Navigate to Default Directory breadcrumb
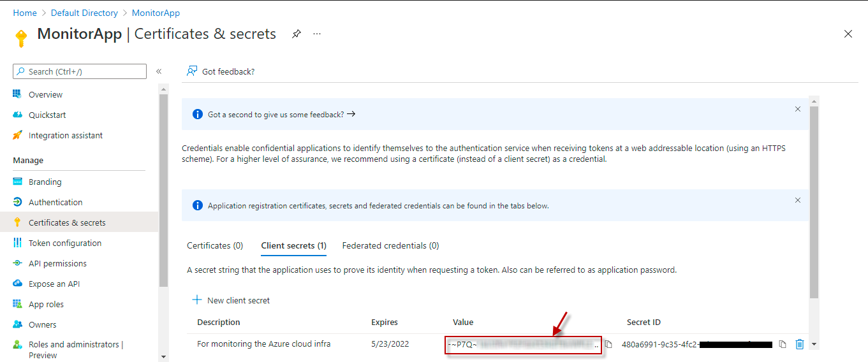Screen dimensions: 868x362 84,13
